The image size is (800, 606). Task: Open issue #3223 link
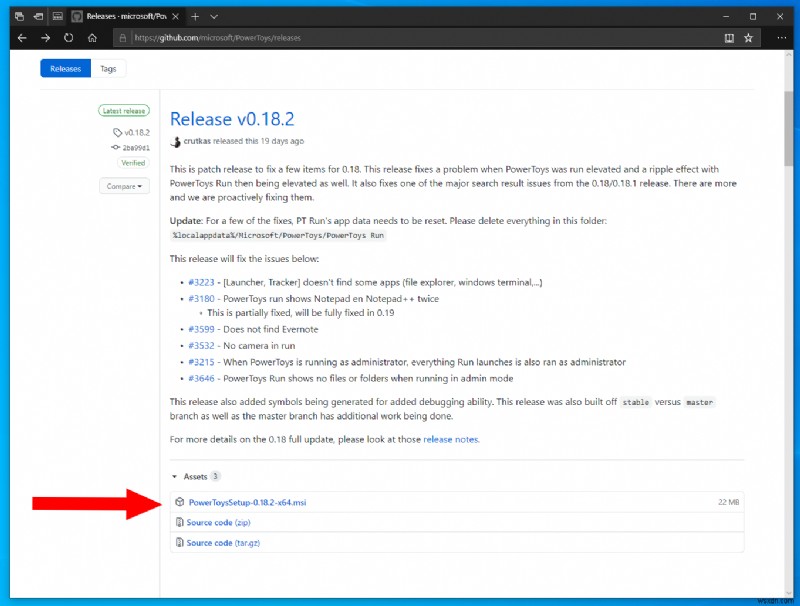coord(201,282)
